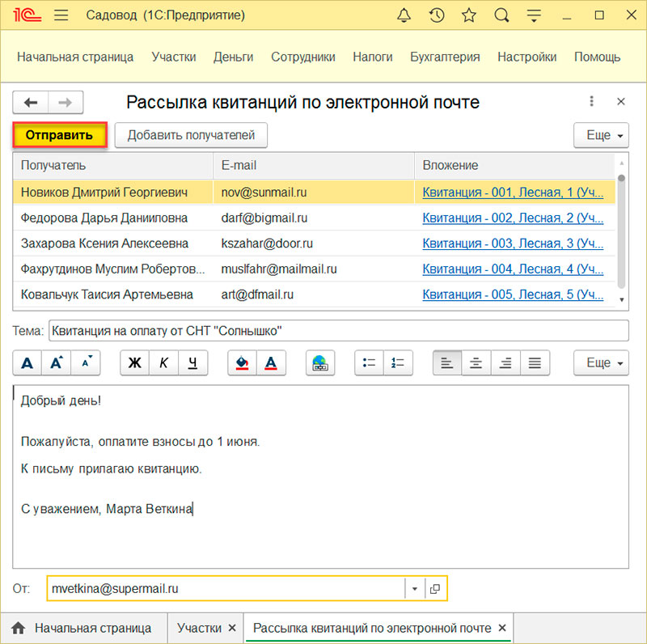This screenshot has height=644, width=647.
Task: Open the Налоги section
Action: point(373,57)
